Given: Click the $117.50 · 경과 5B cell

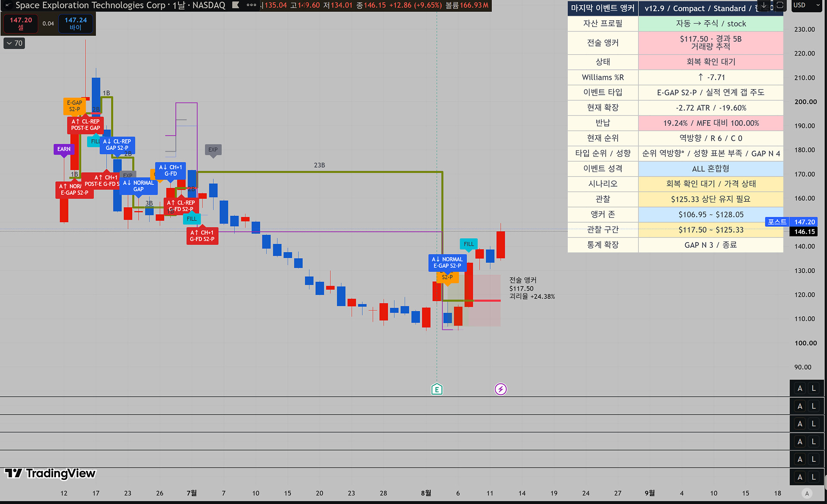Looking at the screenshot, I should (x=711, y=43).
